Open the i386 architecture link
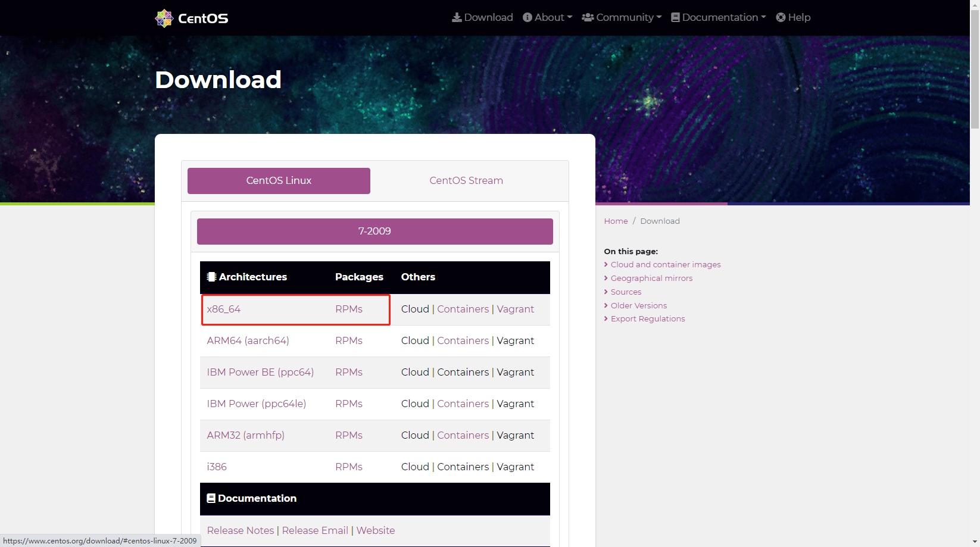 [x=217, y=467]
